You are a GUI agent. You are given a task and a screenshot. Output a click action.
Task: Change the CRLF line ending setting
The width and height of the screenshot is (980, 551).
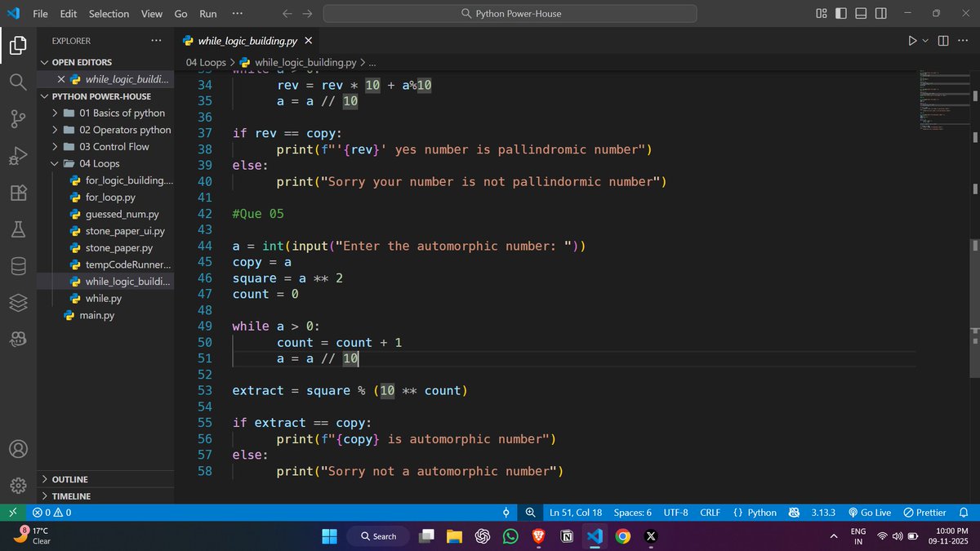click(x=710, y=513)
